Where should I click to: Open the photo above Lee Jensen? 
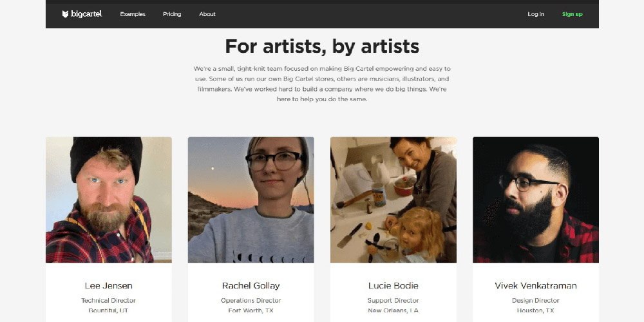109,200
